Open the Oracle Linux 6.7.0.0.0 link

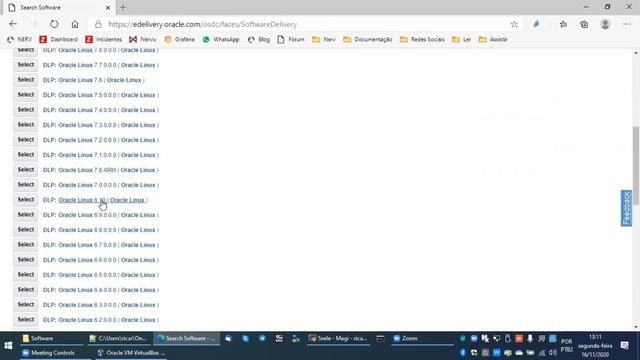pyautogui.click(x=108, y=245)
